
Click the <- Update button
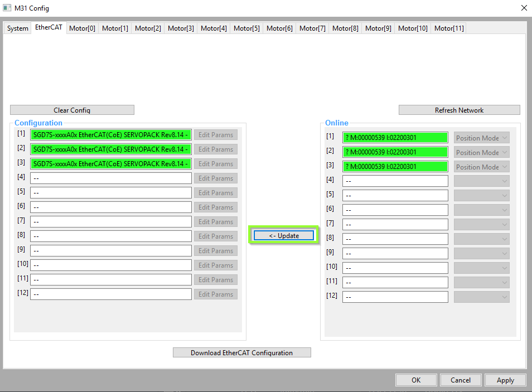click(284, 235)
